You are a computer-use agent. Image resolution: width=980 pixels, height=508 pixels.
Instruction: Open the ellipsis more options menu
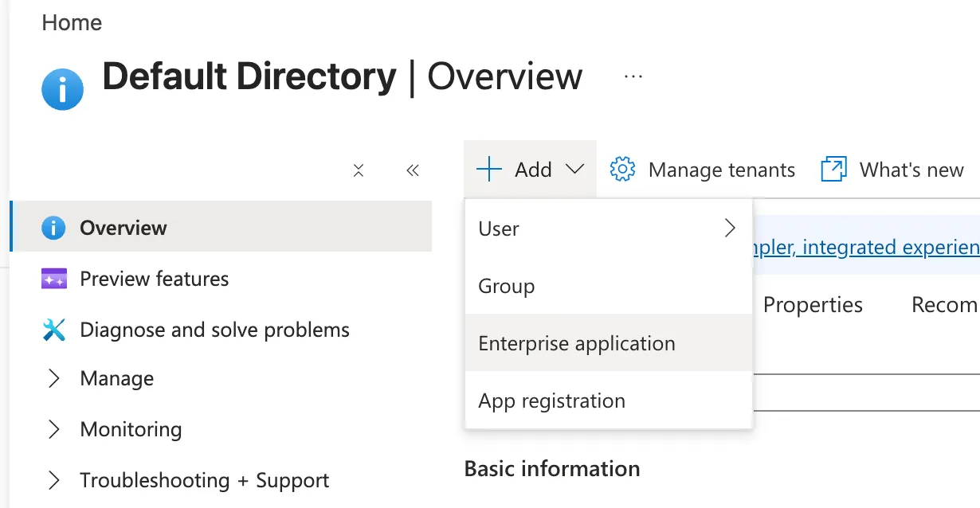[633, 76]
